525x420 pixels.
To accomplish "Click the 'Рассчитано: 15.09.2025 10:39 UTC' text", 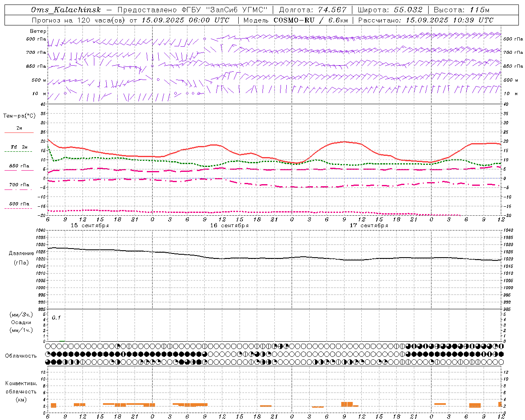I will click(x=426, y=20).
